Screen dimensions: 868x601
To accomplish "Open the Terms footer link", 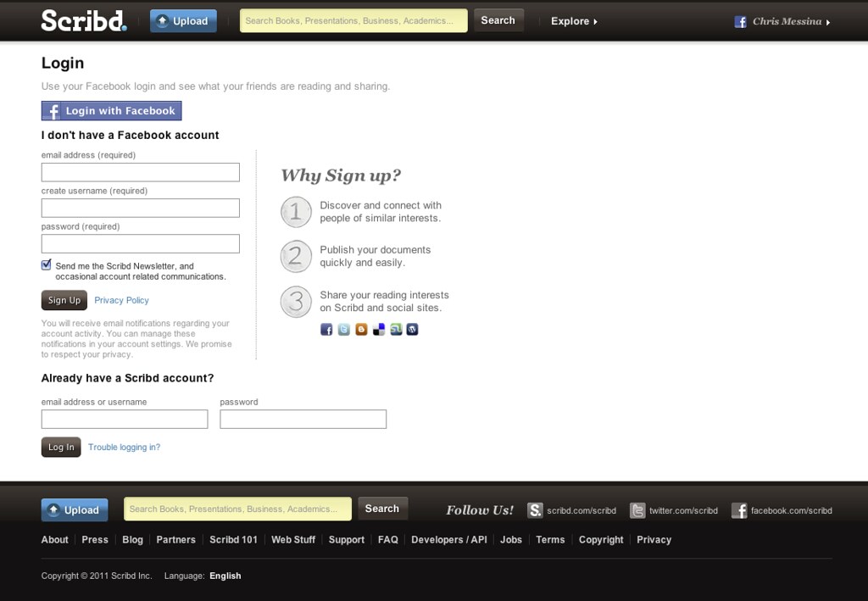I will coord(550,540).
